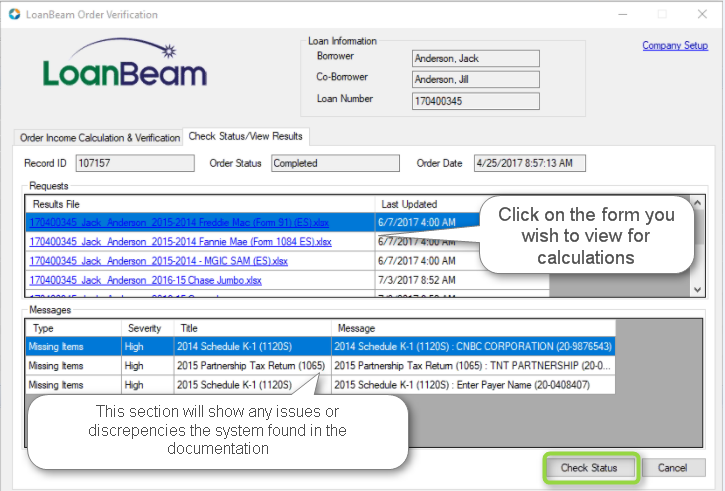
Task: Click the Borrower field Anderson, Jack
Action: (475, 59)
